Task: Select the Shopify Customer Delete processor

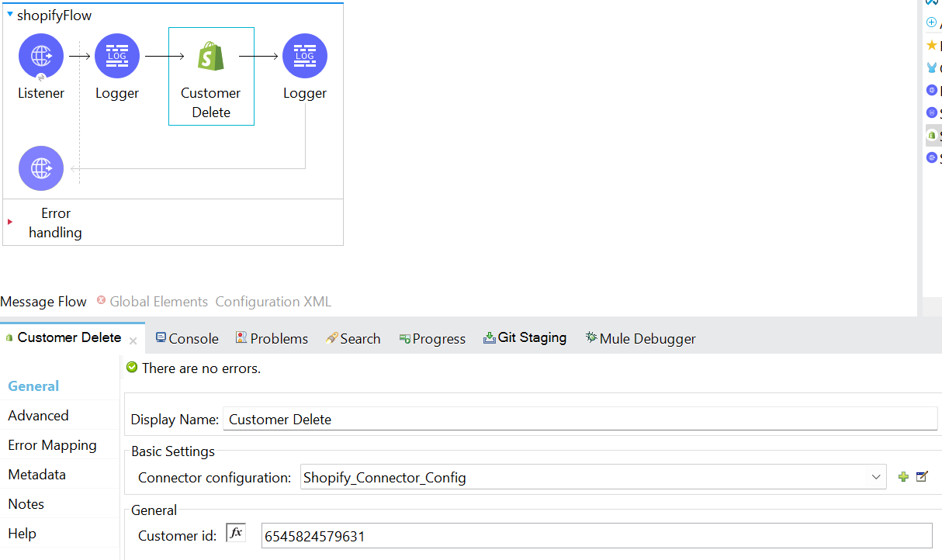Action: click(211, 57)
